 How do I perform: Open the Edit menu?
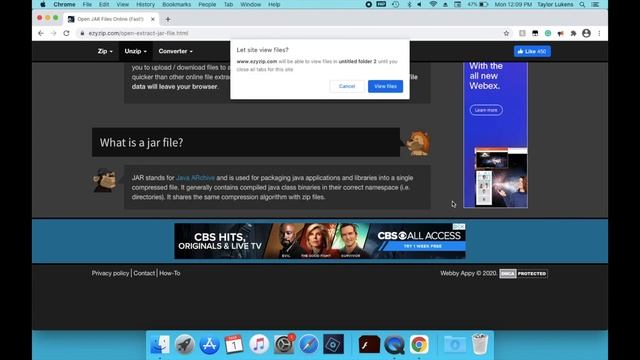tap(104, 4)
